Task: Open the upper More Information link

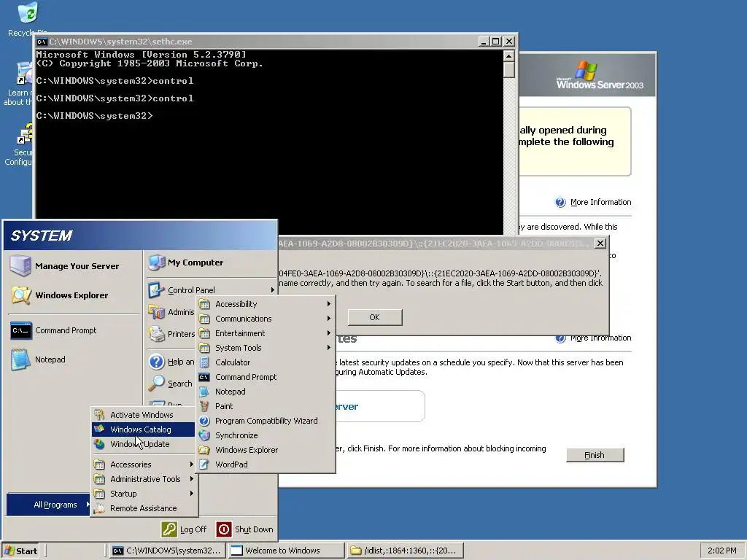Action: click(x=601, y=203)
